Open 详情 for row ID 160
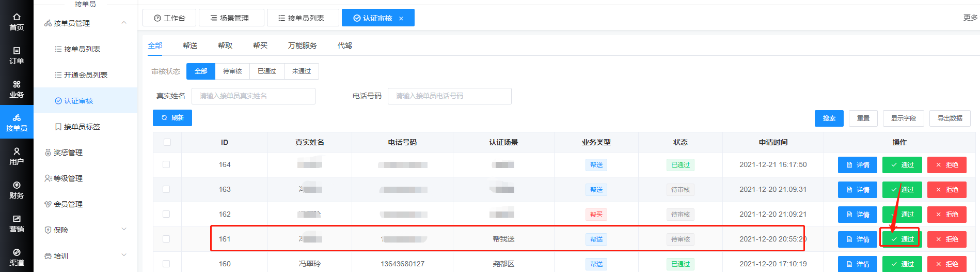 858,264
